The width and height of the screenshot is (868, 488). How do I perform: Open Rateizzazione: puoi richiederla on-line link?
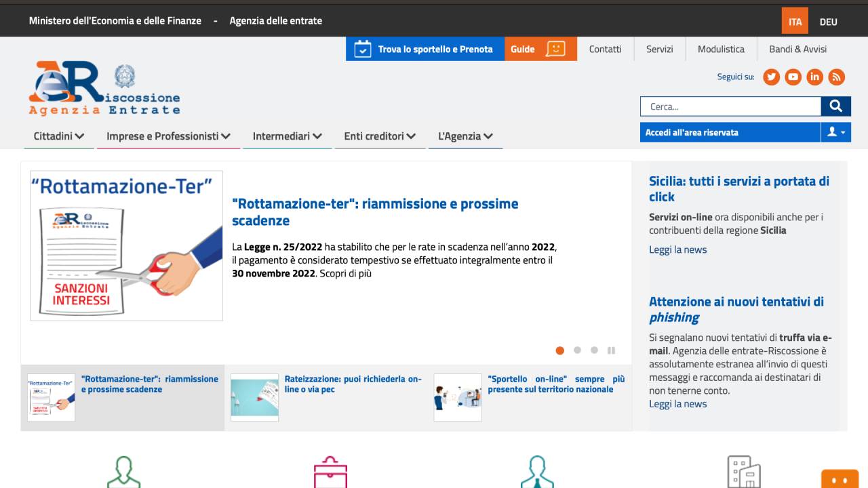(x=353, y=384)
